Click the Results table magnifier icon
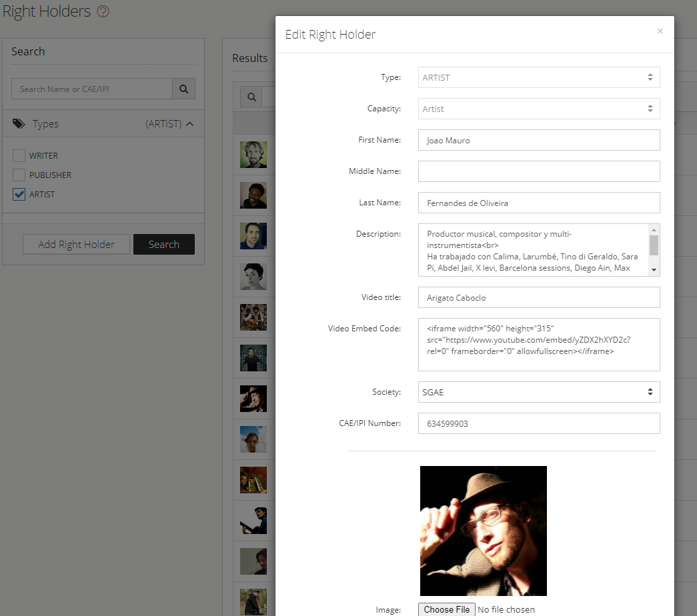This screenshot has width=697, height=616. tap(251, 97)
